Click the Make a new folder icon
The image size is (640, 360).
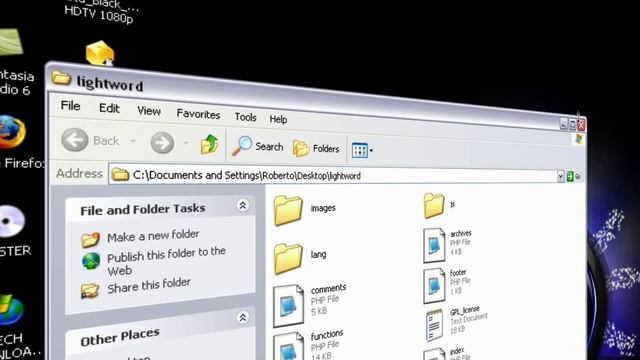pos(90,240)
